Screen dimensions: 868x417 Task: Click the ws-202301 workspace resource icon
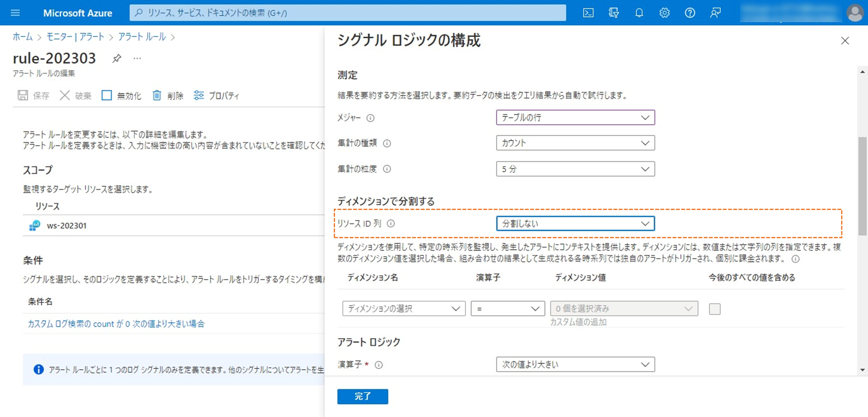pyautogui.click(x=34, y=226)
